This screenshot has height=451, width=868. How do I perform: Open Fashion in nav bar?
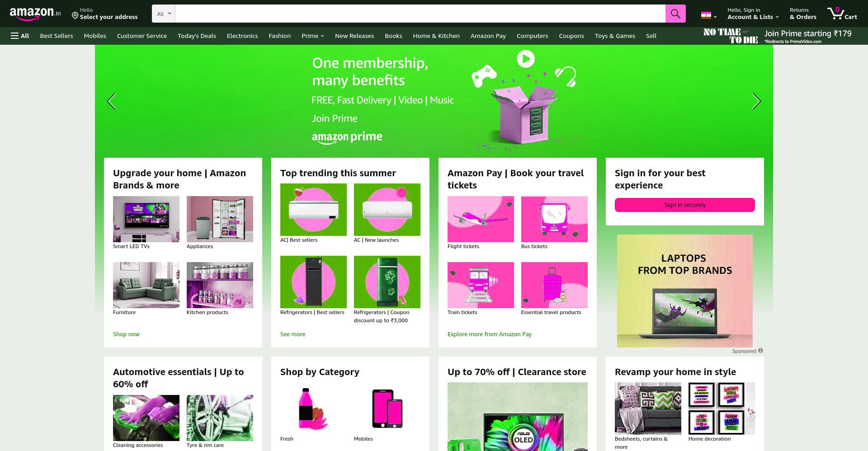click(279, 36)
